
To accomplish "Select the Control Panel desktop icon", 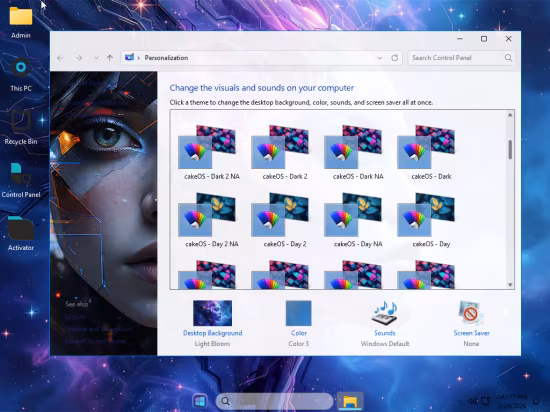I will pyautogui.click(x=21, y=180).
